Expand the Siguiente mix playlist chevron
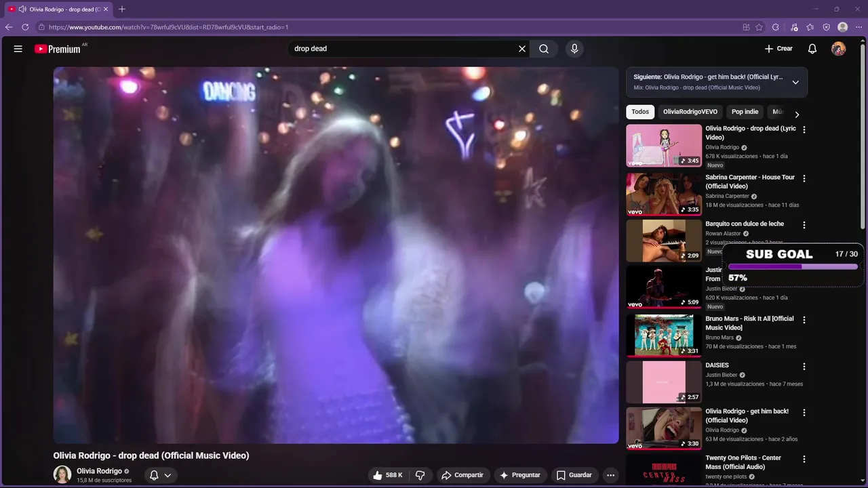Screen dimensions: 868x488 [795, 82]
